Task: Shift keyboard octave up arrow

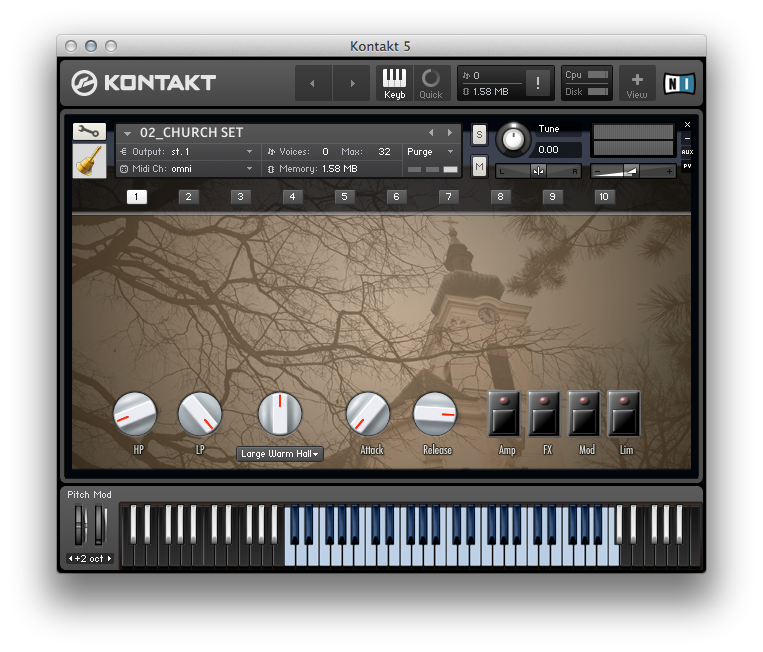Action: tap(109, 559)
